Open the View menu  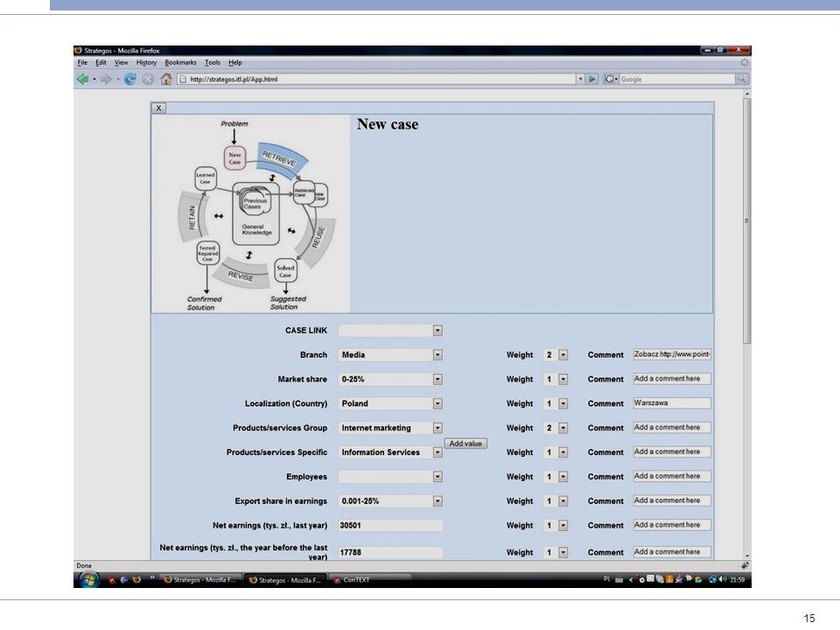121,63
